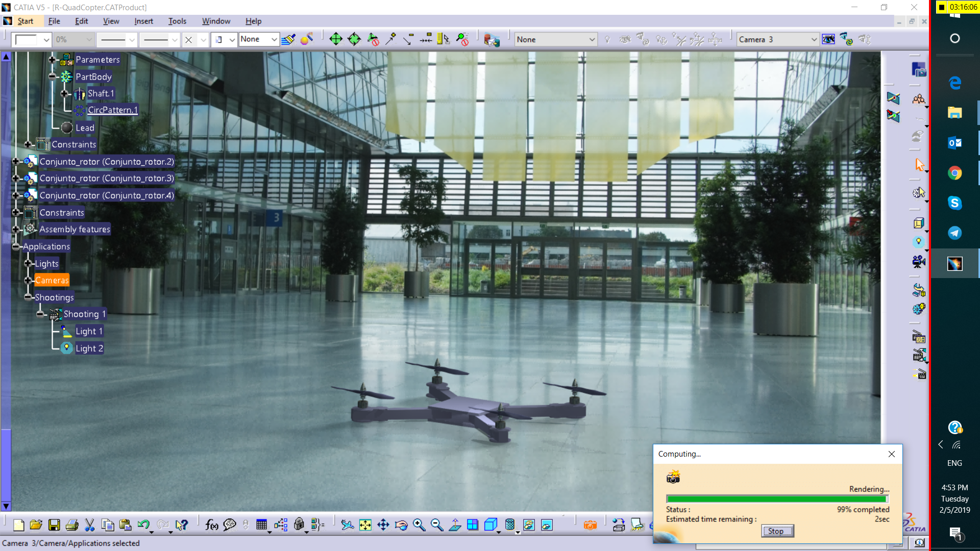Select Light 2 in the tree

click(x=89, y=348)
